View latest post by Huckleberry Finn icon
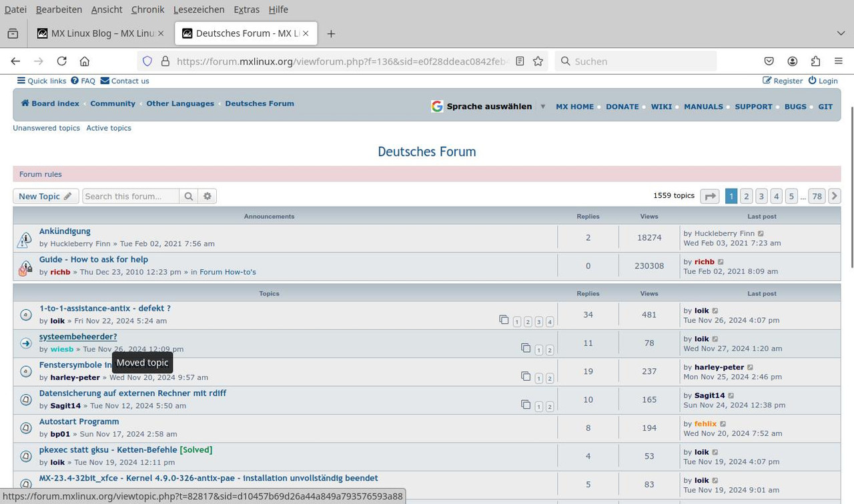Image resolution: width=854 pixels, height=504 pixels. [x=761, y=233]
